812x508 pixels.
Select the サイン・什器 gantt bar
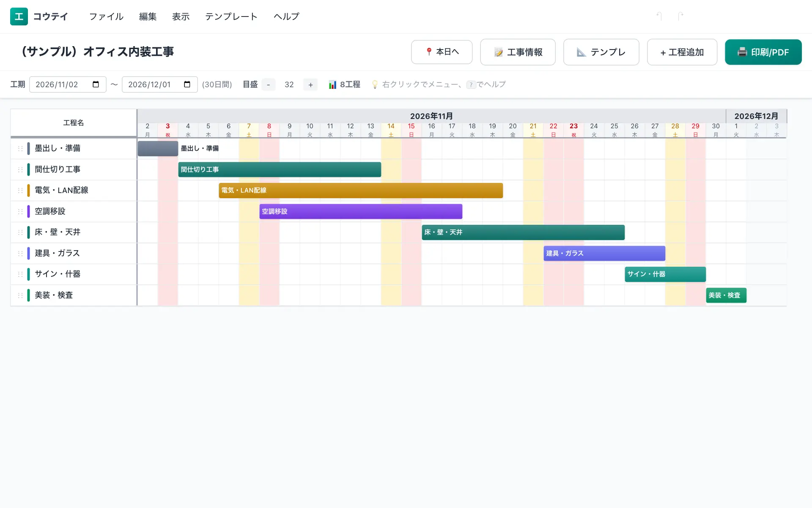pos(665,274)
